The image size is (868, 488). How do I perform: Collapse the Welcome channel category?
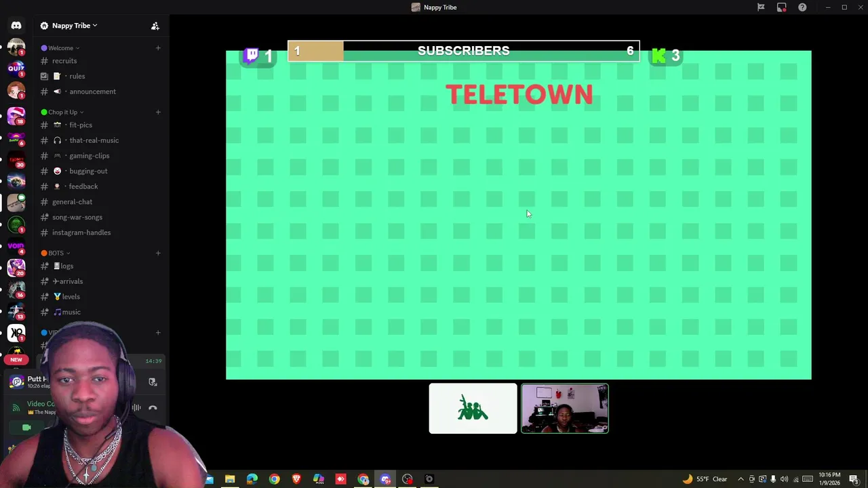coord(60,48)
